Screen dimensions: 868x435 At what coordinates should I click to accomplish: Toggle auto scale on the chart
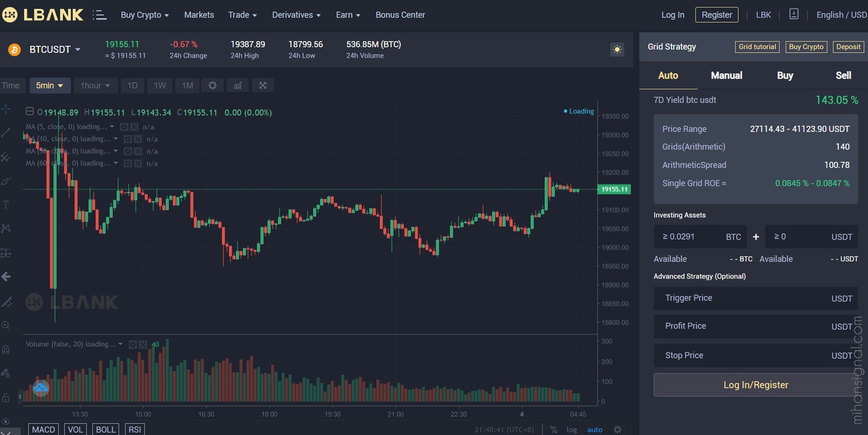coord(595,430)
